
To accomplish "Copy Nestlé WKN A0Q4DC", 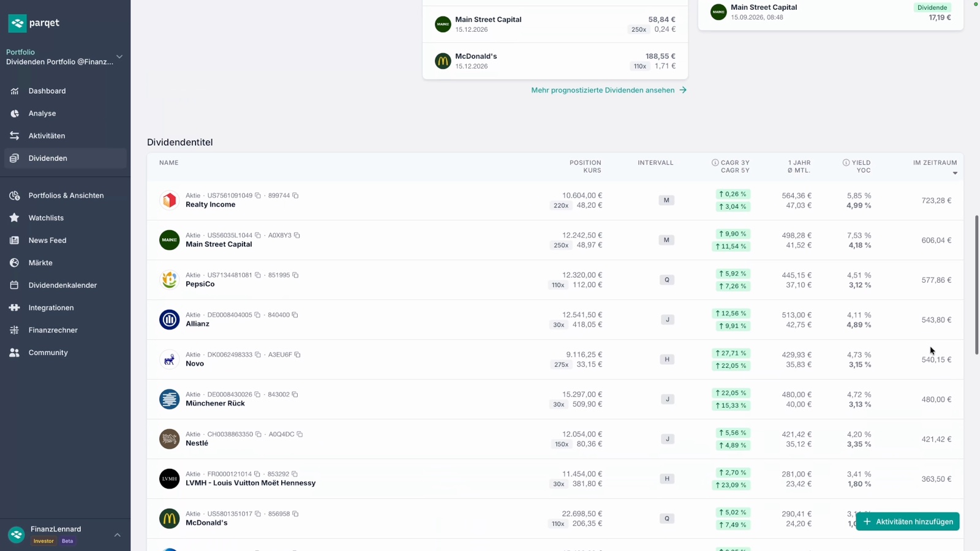I will point(300,435).
